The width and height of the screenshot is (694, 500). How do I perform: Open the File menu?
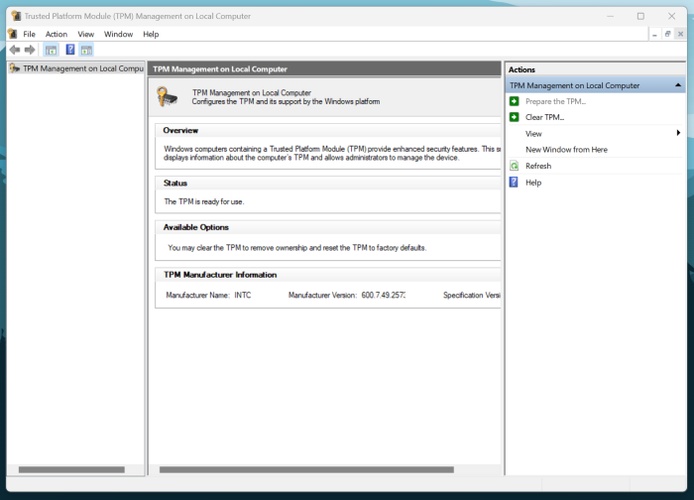(x=29, y=34)
